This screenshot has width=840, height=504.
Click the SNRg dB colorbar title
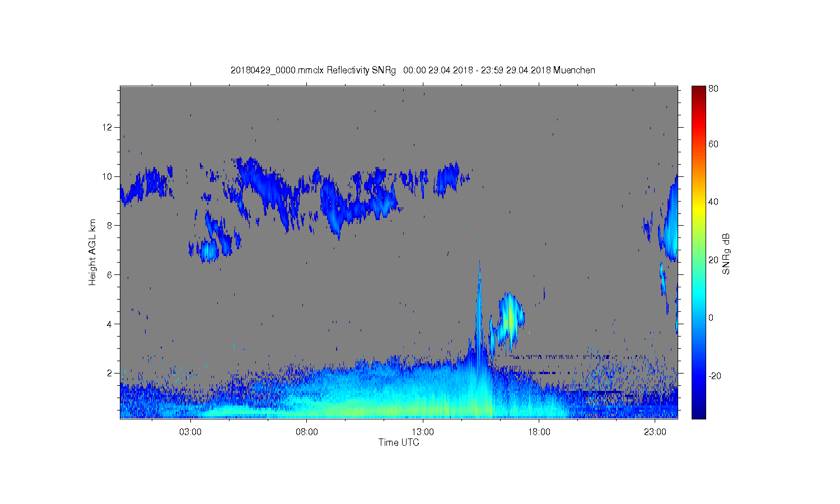coord(726,254)
